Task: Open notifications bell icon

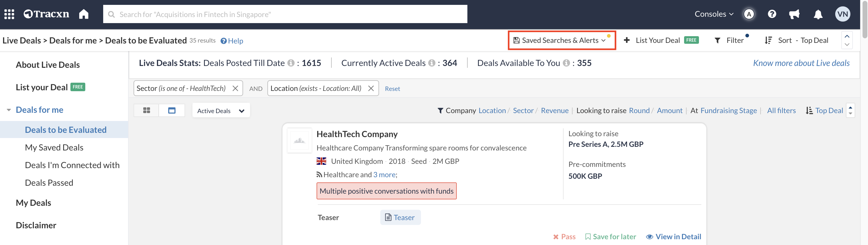Action: tap(818, 15)
